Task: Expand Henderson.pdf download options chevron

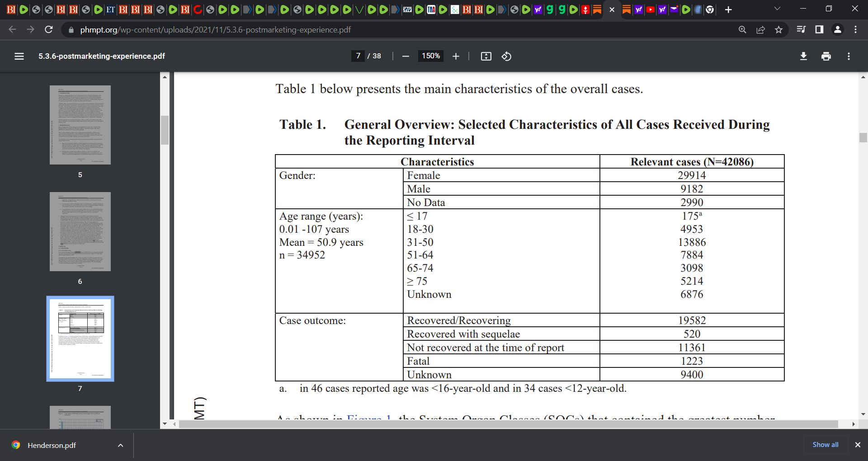Action: pyautogui.click(x=120, y=445)
